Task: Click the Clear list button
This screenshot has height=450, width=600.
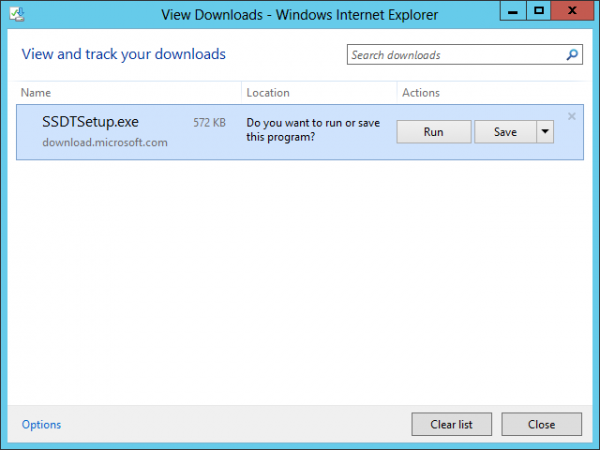Action: pos(452,424)
